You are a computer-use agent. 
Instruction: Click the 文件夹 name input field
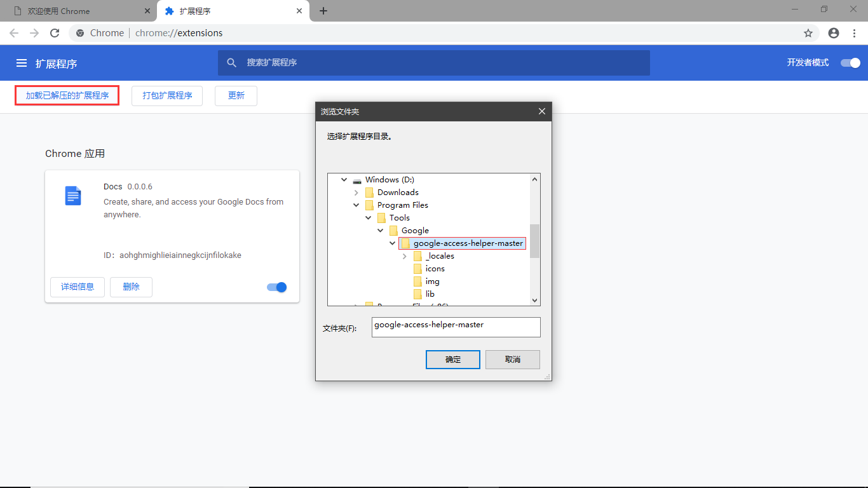tap(456, 327)
